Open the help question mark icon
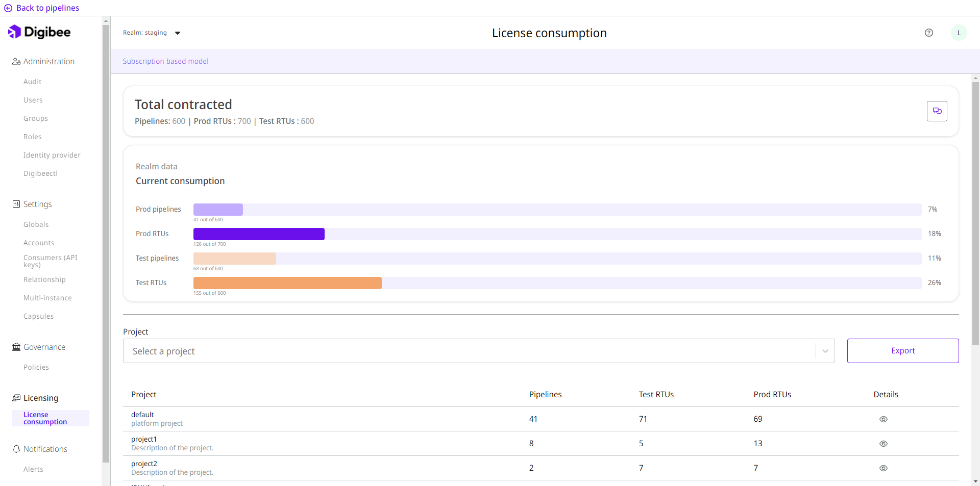 [929, 33]
